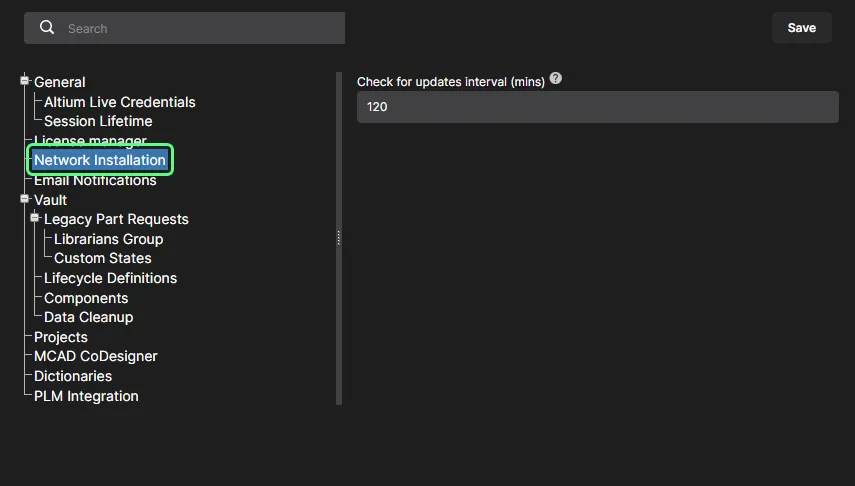855x486 pixels.
Task: Open Data Cleanup settings
Action: point(88,317)
